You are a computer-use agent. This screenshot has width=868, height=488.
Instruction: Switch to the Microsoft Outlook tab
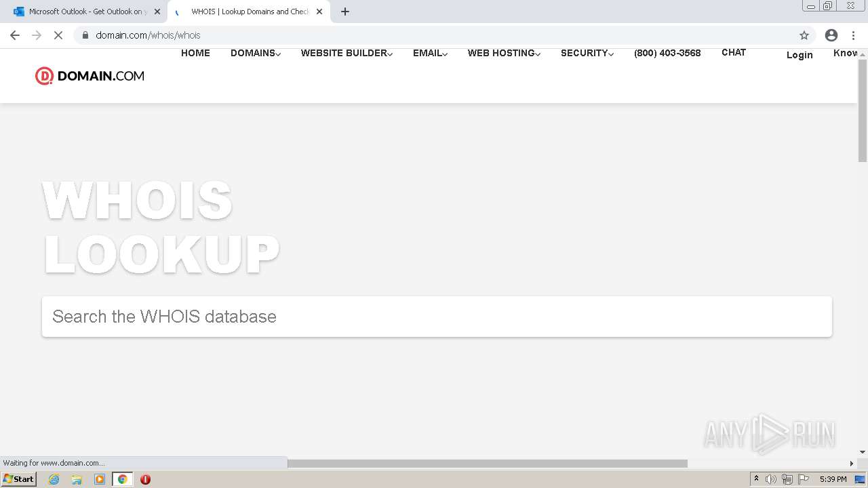pos(87,12)
